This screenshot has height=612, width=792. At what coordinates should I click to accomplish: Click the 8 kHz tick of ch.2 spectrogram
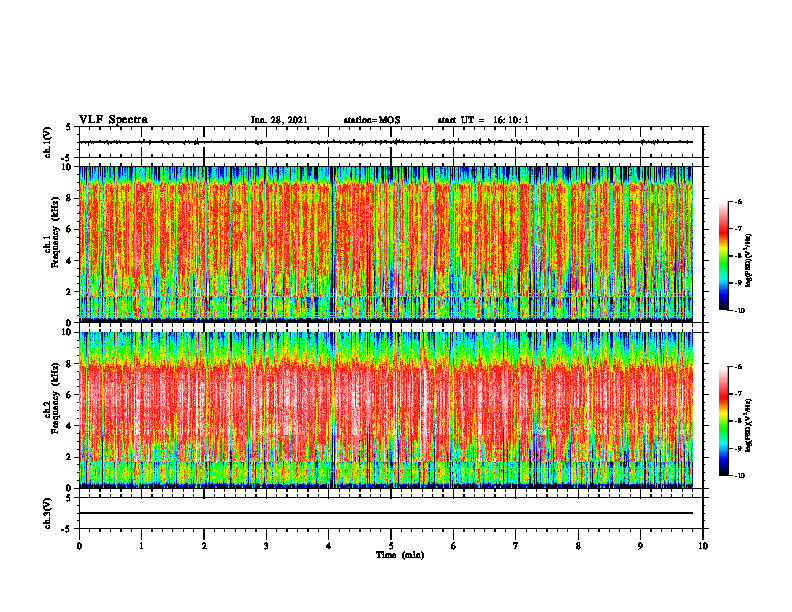(x=70, y=364)
